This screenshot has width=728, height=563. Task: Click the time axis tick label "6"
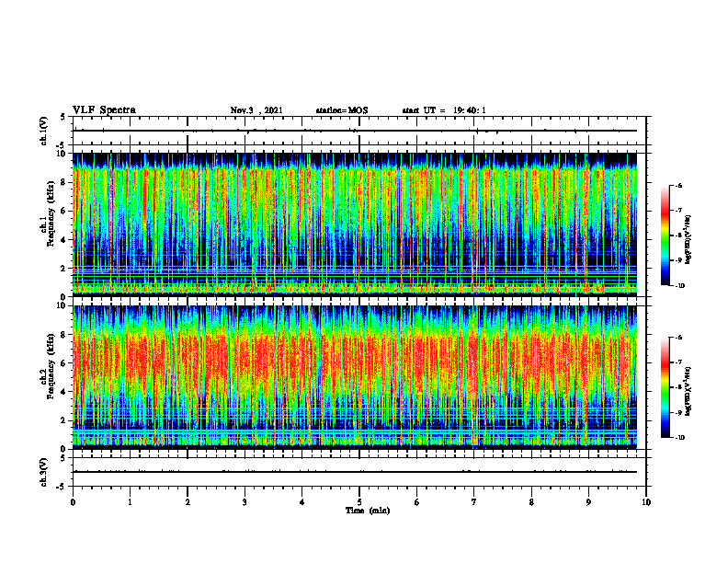coord(417,502)
